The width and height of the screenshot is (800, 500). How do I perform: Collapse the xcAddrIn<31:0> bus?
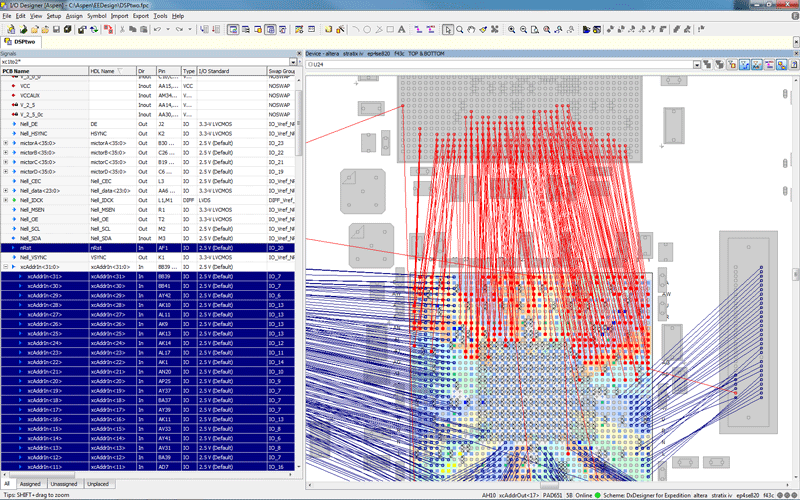pyautogui.click(x=7, y=267)
